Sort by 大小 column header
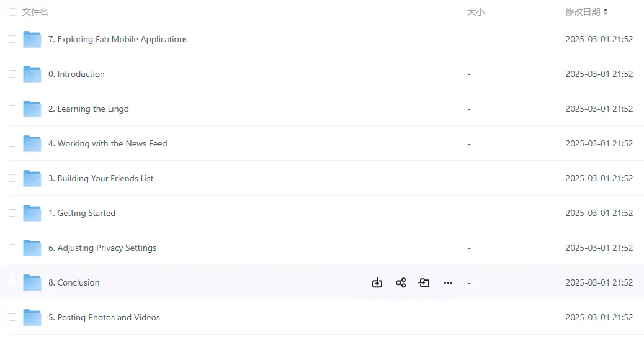 [x=476, y=12]
